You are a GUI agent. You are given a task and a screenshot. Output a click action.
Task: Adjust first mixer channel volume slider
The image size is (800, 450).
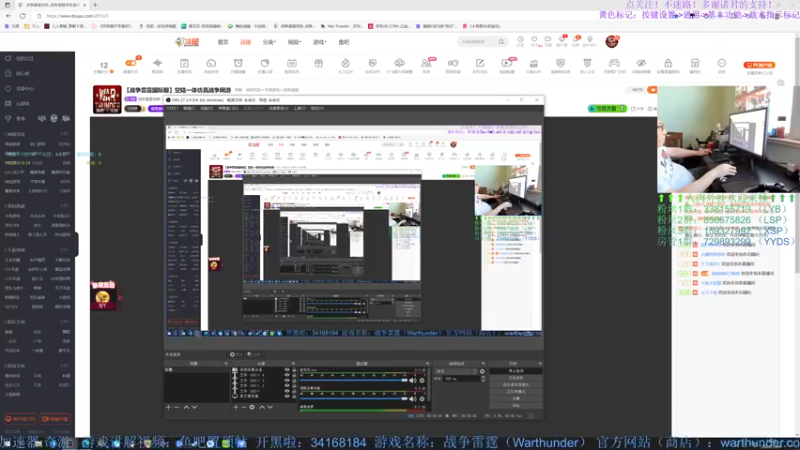click(x=354, y=380)
